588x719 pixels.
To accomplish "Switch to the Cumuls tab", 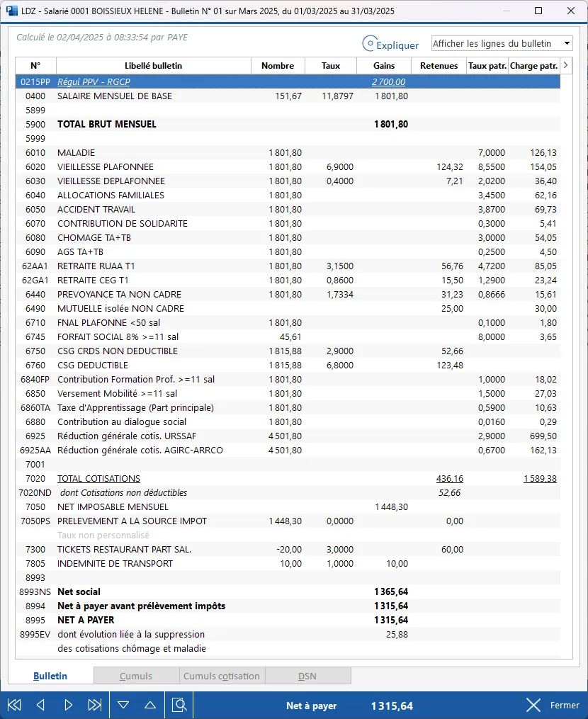I will pyautogui.click(x=136, y=676).
